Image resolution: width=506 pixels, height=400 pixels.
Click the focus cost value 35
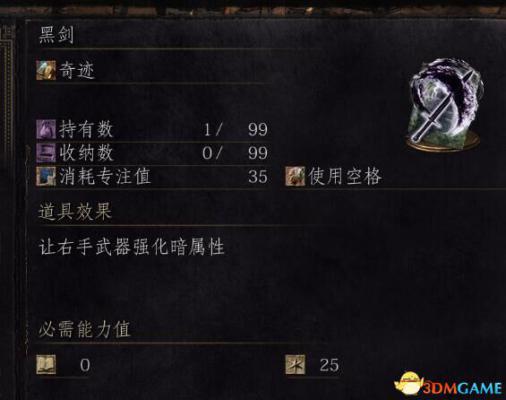258,176
